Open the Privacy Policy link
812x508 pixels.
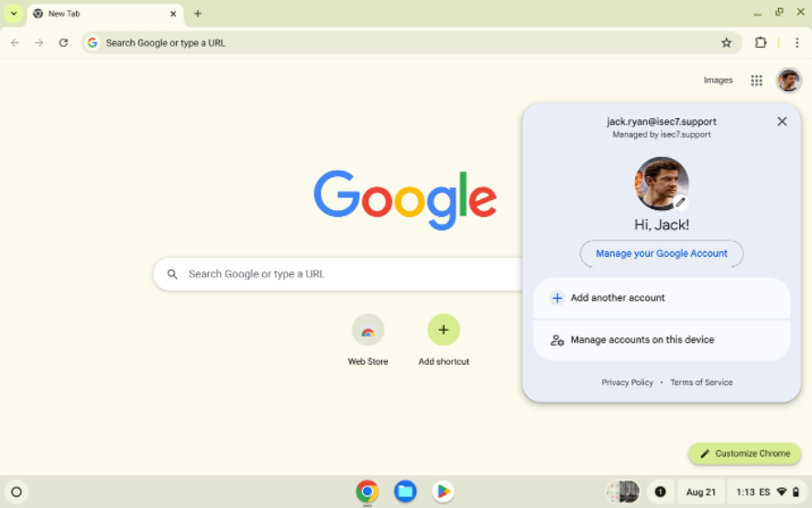click(x=627, y=382)
